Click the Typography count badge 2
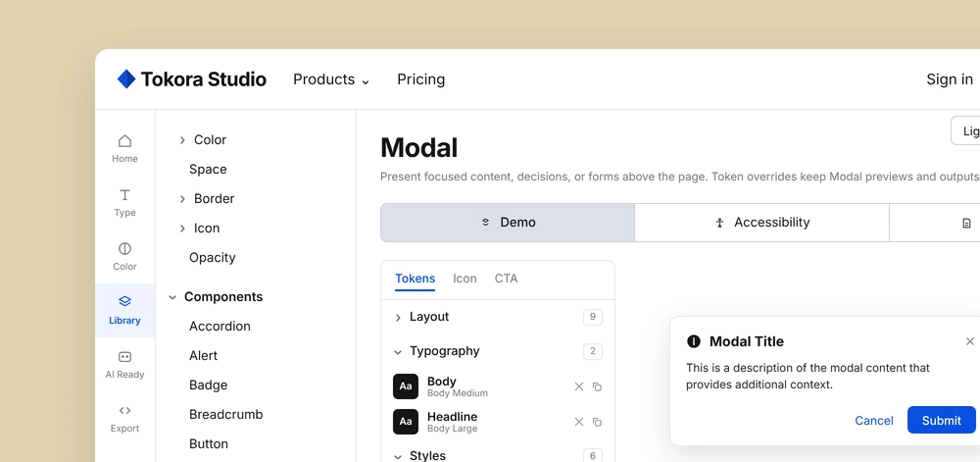The image size is (980, 462). tap(593, 351)
